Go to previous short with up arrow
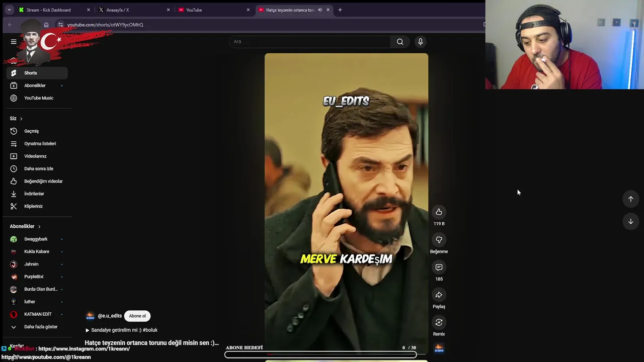 click(630, 199)
